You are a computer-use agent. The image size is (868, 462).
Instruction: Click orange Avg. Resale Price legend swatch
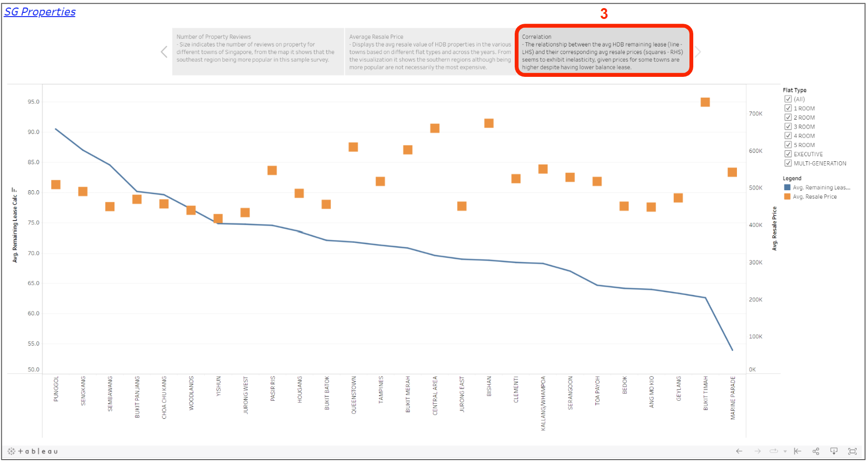[x=787, y=196]
